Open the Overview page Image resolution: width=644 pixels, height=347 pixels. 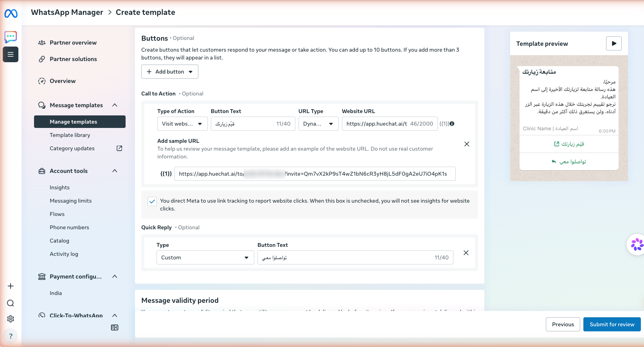coord(63,81)
